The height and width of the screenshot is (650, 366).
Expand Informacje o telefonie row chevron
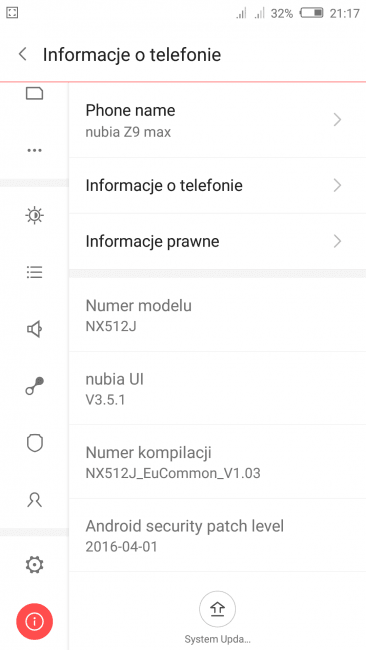(x=337, y=185)
